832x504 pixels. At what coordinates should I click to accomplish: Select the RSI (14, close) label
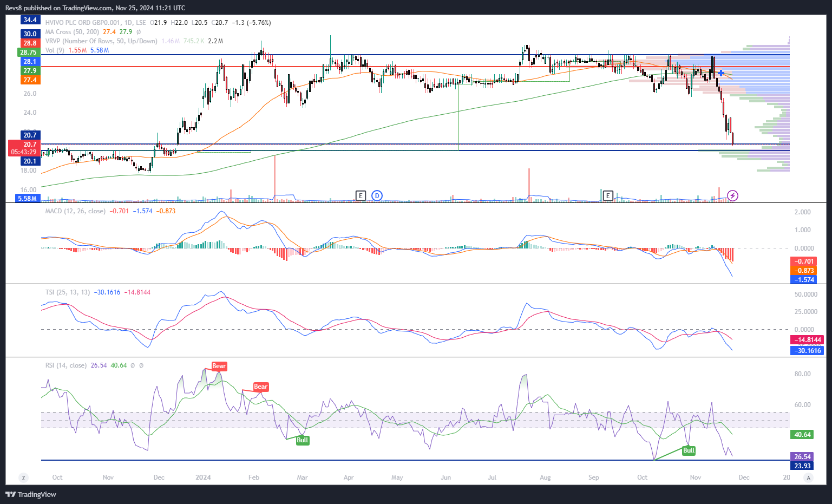[x=65, y=365]
